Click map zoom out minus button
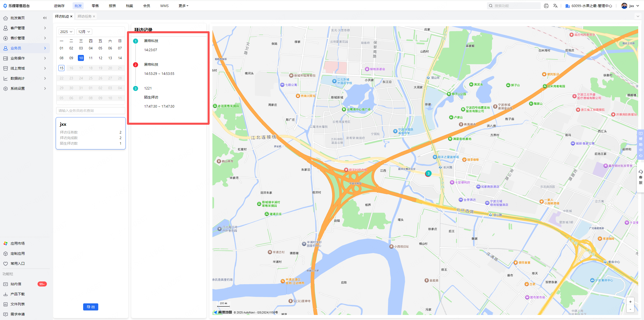The height and width of the screenshot is (320, 644). [x=630, y=309]
